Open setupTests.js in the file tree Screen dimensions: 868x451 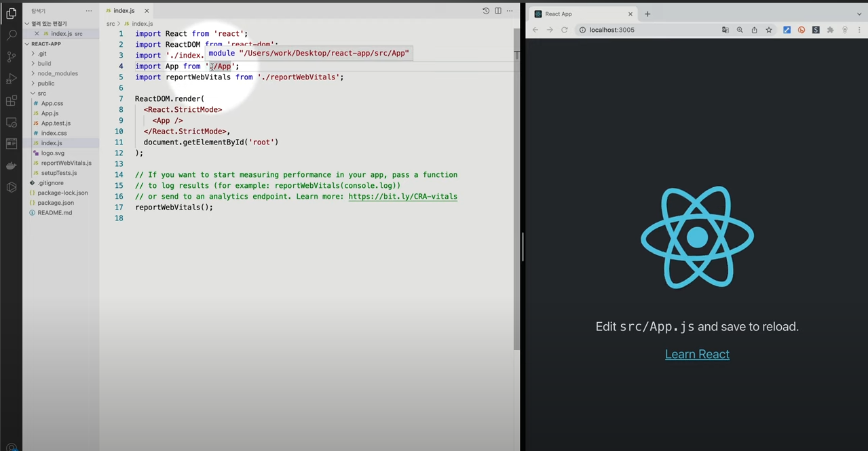coord(58,173)
